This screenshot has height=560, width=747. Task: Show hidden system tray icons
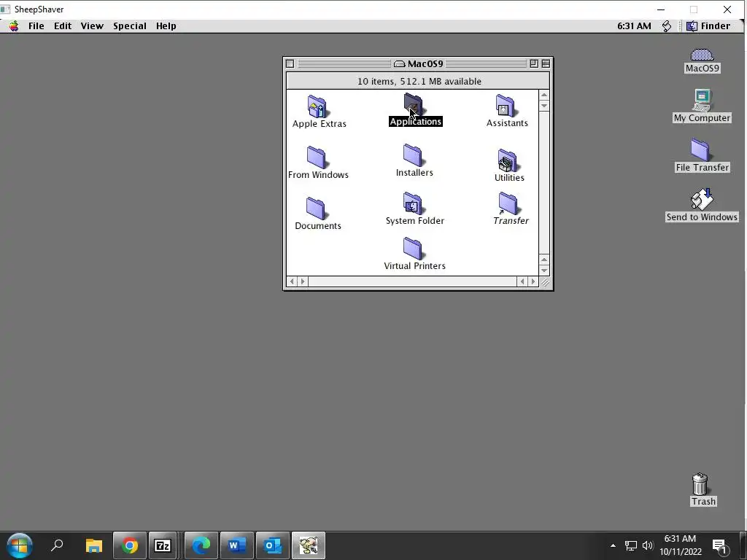coord(613,545)
